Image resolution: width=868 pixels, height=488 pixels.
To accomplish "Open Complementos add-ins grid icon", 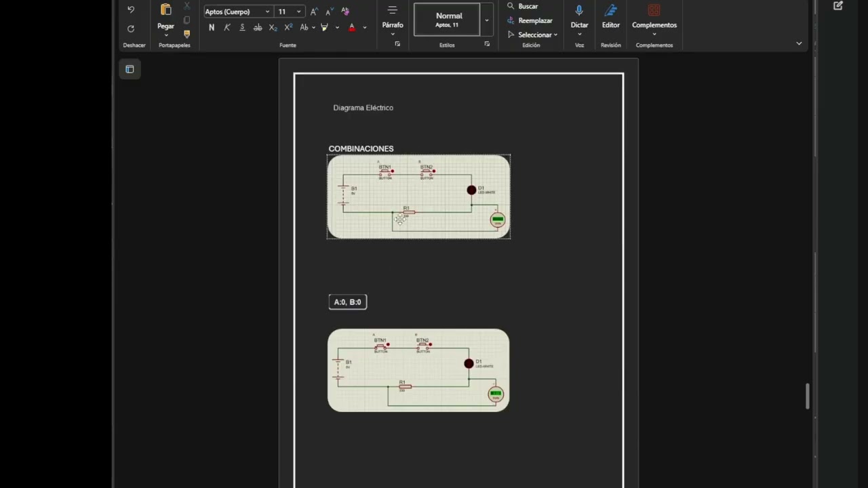I will pos(654,10).
